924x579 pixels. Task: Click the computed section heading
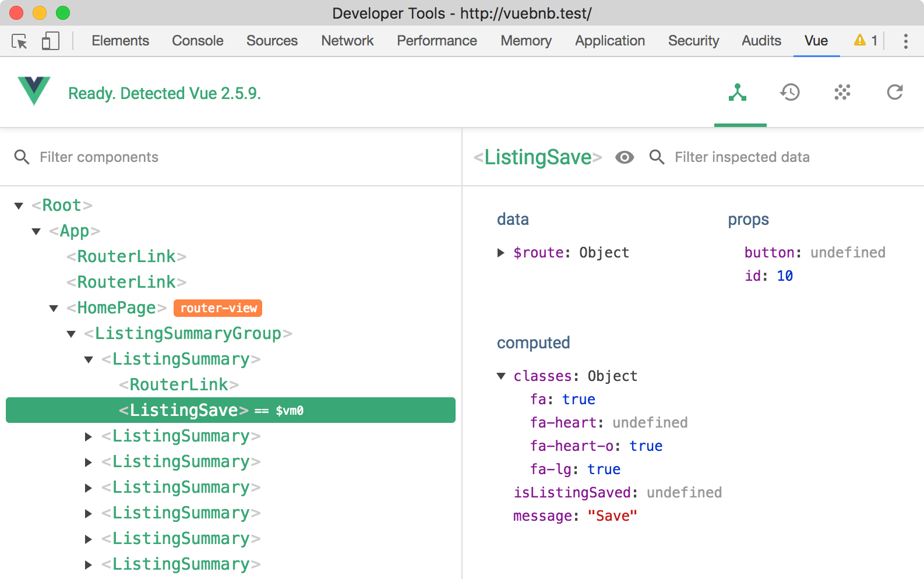pos(533,343)
